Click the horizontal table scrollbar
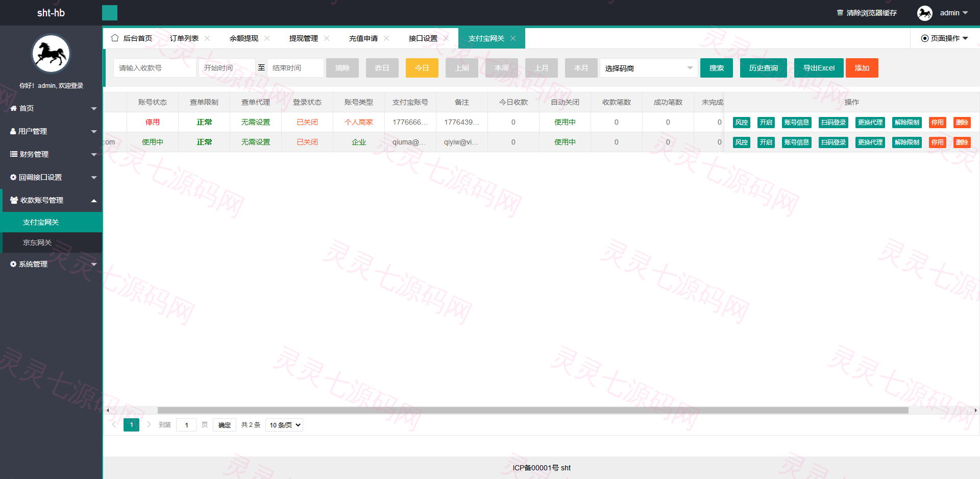The width and height of the screenshot is (980, 479). (x=533, y=410)
